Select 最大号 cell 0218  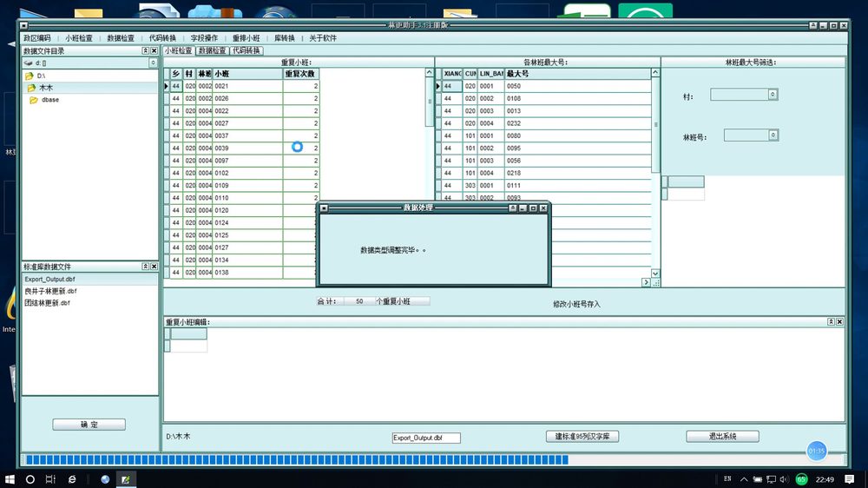pos(577,173)
